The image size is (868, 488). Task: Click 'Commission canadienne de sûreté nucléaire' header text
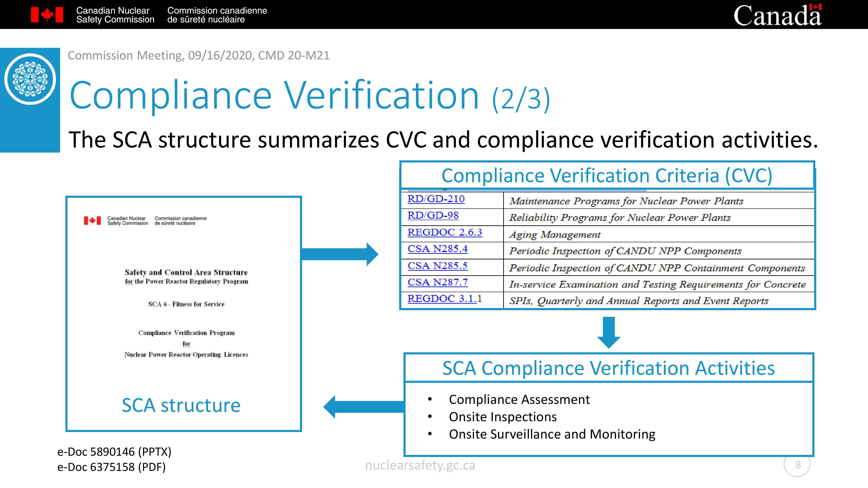217,15
